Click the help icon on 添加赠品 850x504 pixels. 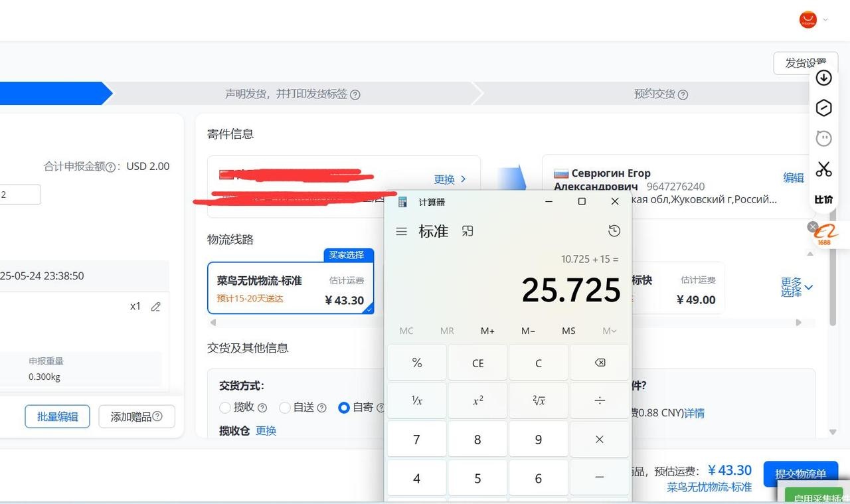(157, 416)
